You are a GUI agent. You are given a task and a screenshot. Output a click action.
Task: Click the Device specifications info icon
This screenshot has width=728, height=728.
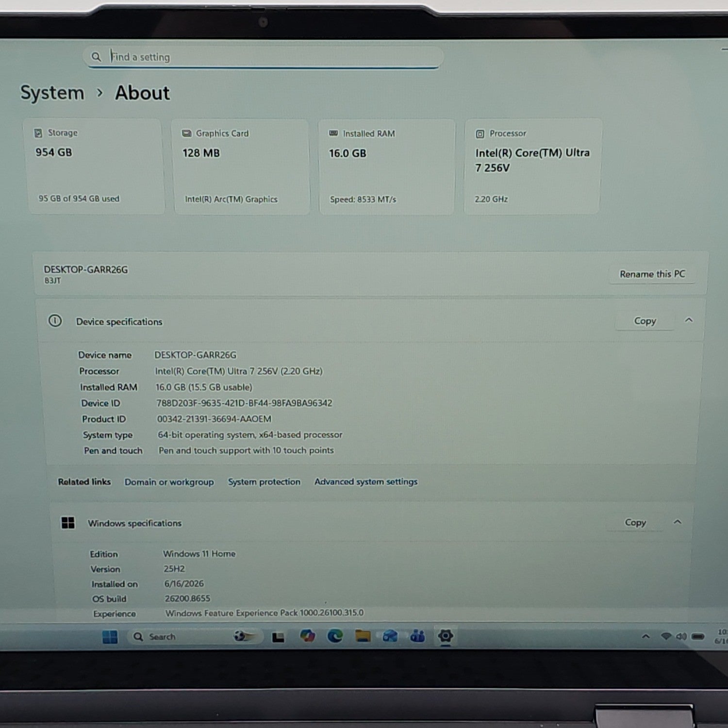(55, 321)
